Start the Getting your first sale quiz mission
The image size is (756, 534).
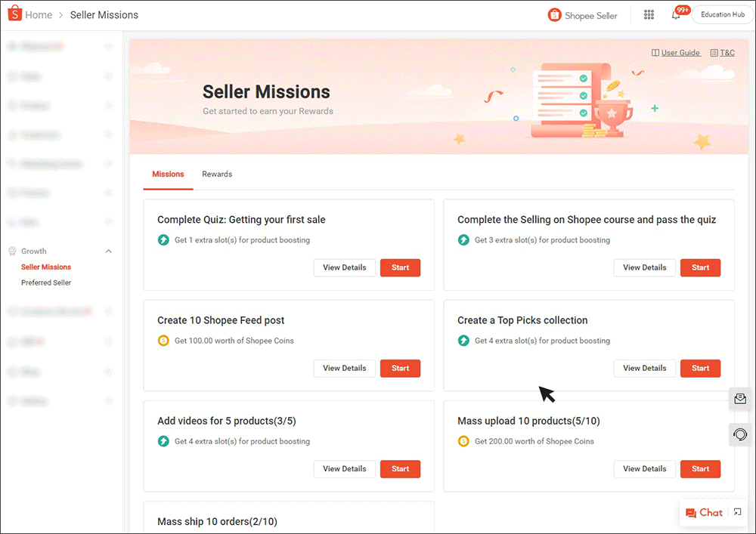click(x=400, y=267)
